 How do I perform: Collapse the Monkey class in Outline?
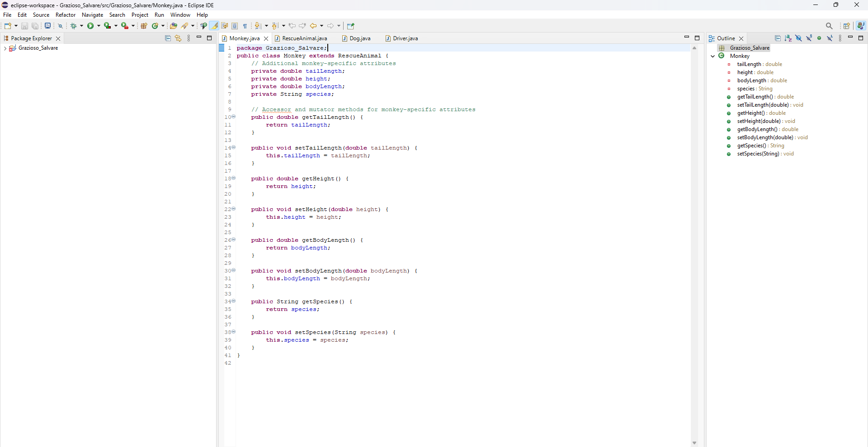tap(713, 56)
